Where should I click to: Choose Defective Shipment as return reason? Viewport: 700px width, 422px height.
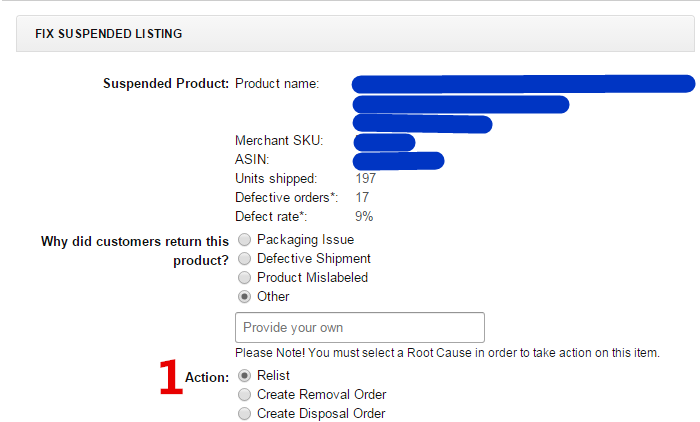[x=245, y=259]
